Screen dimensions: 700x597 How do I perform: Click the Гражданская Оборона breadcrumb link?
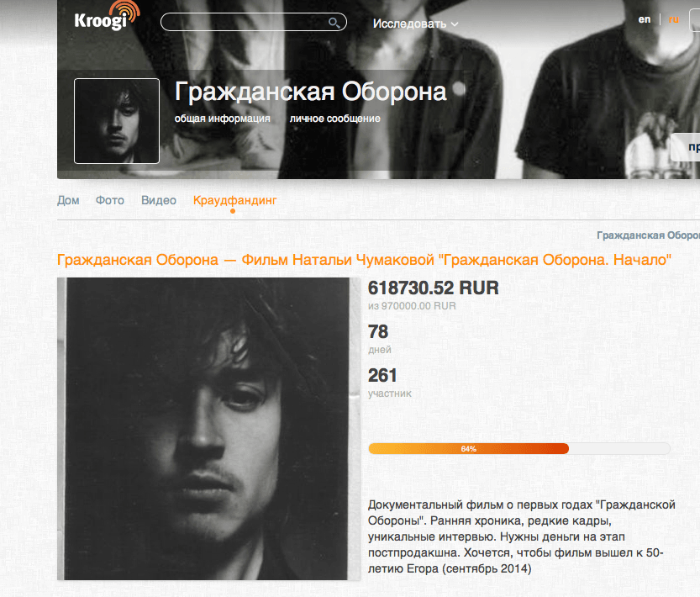pos(648,235)
